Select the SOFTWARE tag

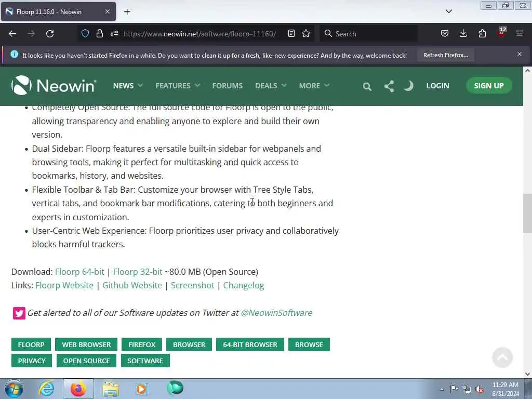(x=145, y=361)
